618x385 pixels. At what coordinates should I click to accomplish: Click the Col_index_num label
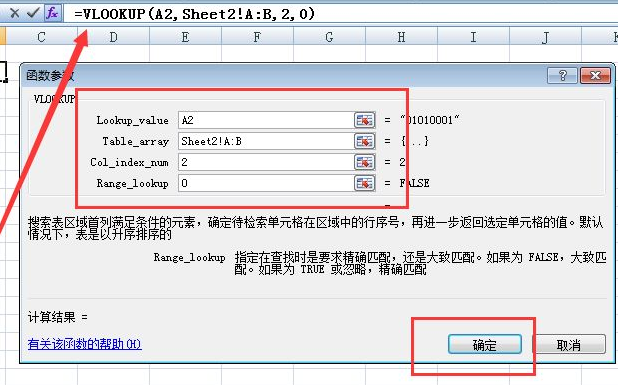pos(129,162)
